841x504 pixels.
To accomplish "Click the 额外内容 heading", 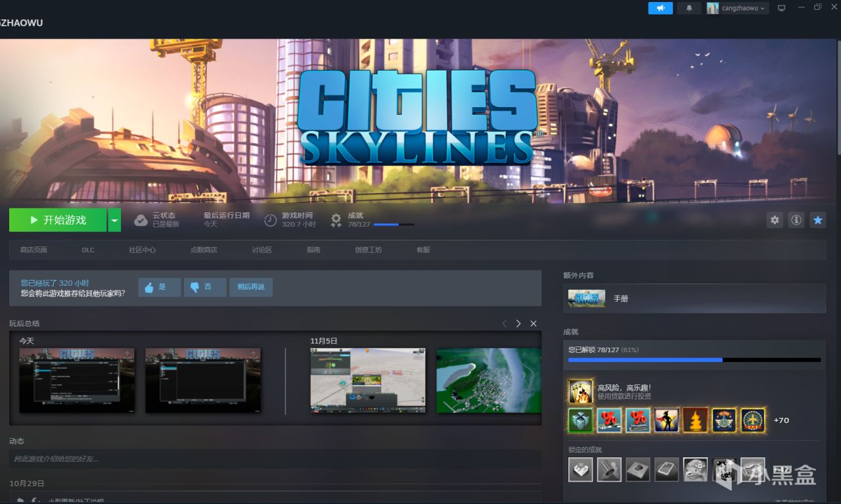I will (x=578, y=275).
